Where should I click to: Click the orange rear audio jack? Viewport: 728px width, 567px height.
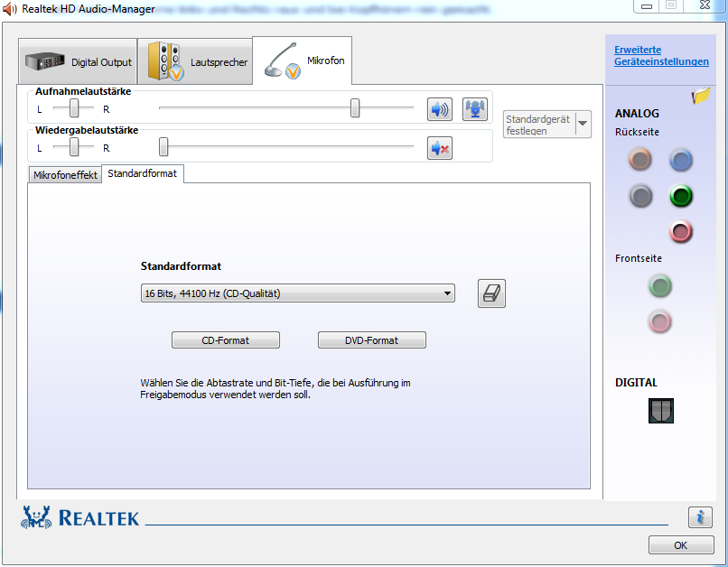coord(639,160)
